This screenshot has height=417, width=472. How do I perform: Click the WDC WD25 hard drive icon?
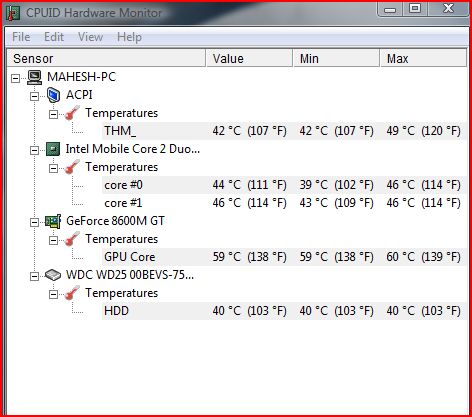click(x=53, y=275)
